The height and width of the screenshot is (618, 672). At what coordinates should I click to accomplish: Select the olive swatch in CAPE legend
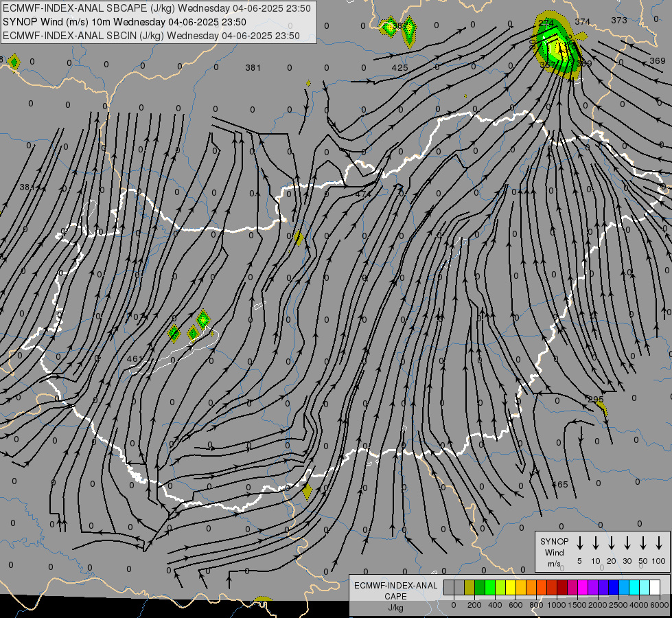click(x=470, y=587)
